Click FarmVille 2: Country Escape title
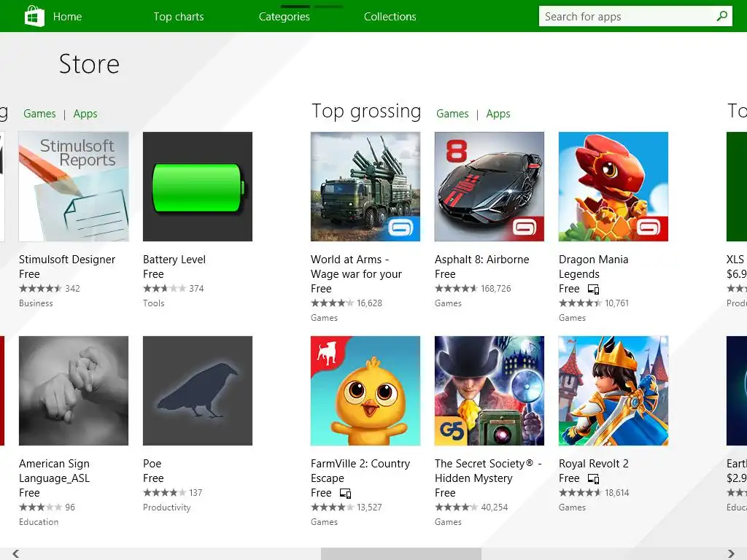 pos(360,471)
